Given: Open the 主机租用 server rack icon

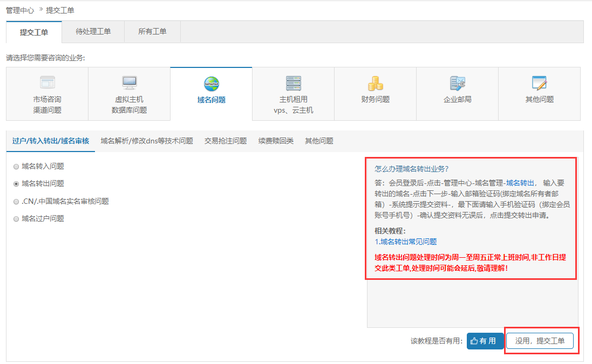Looking at the screenshot, I should click(x=294, y=83).
